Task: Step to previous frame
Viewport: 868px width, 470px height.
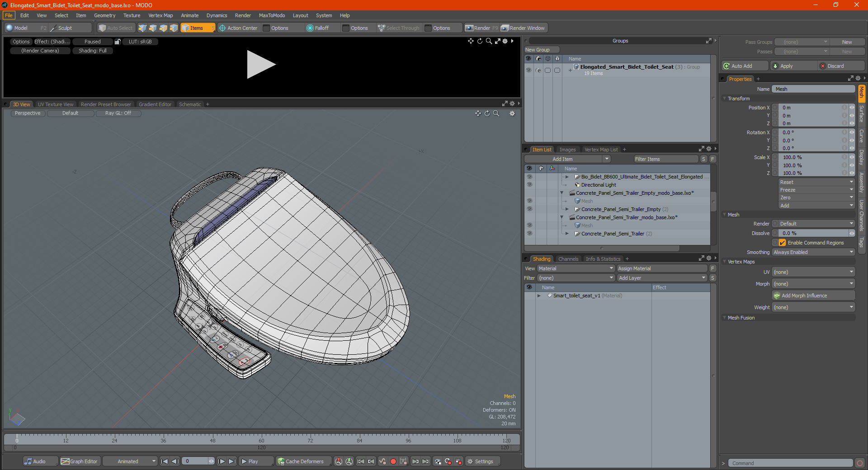Action: pyautogui.click(x=175, y=461)
